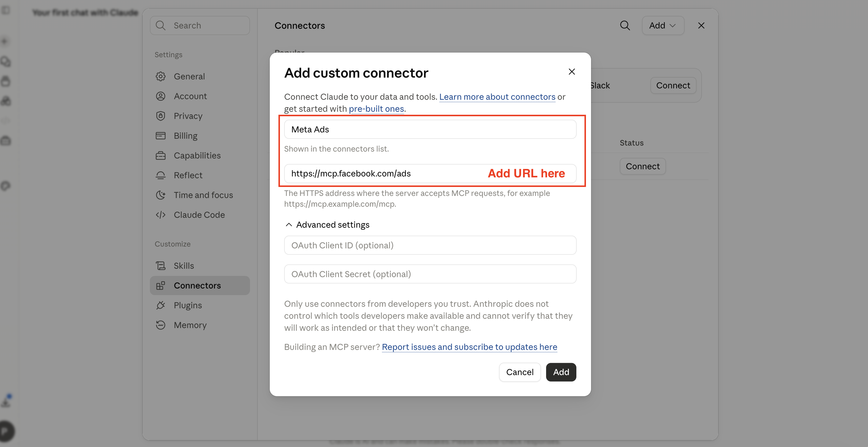The image size is (868, 447).
Task: Open Account settings page
Action: pyautogui.click(x=200, y=96)
